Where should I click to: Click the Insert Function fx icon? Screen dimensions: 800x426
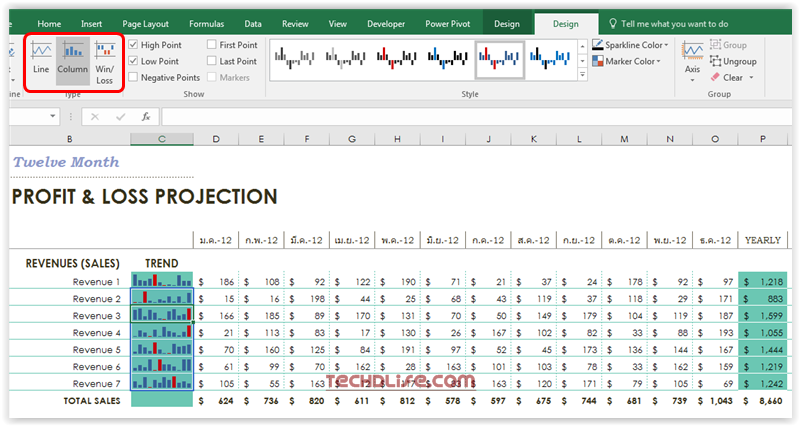pyautogui.click(x=146, y=117)
